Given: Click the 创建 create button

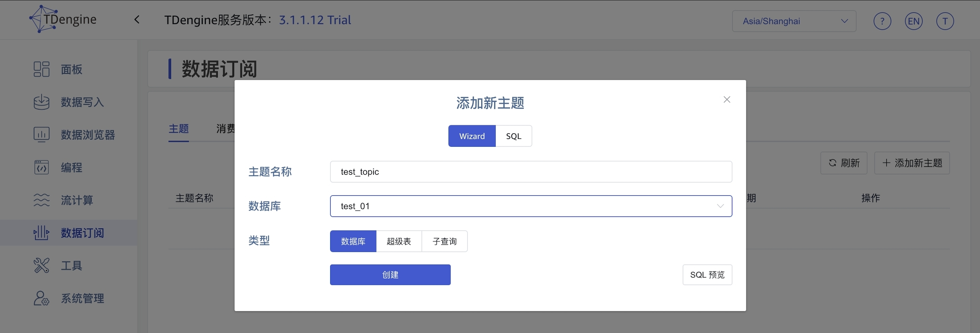Looking at the screenshot, I should click(390, 275).
